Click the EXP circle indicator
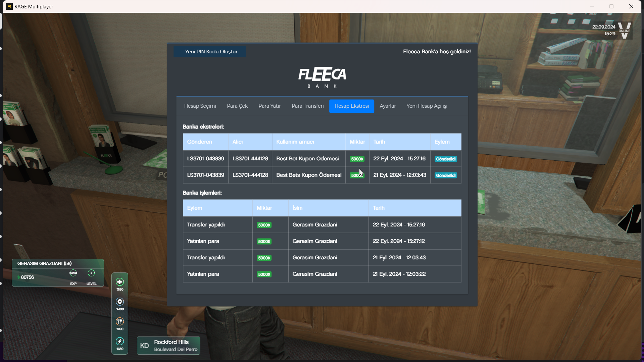 point(73,273)
